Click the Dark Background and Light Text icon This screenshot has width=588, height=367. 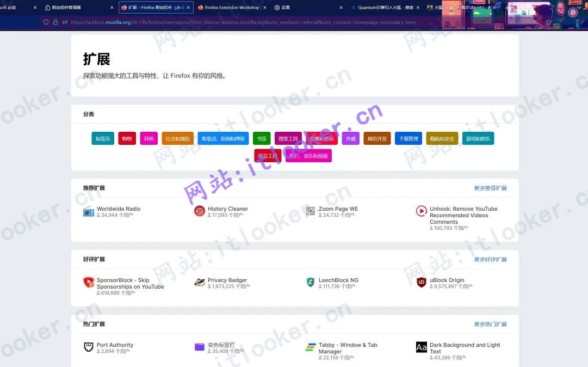(x=422, y=347)
